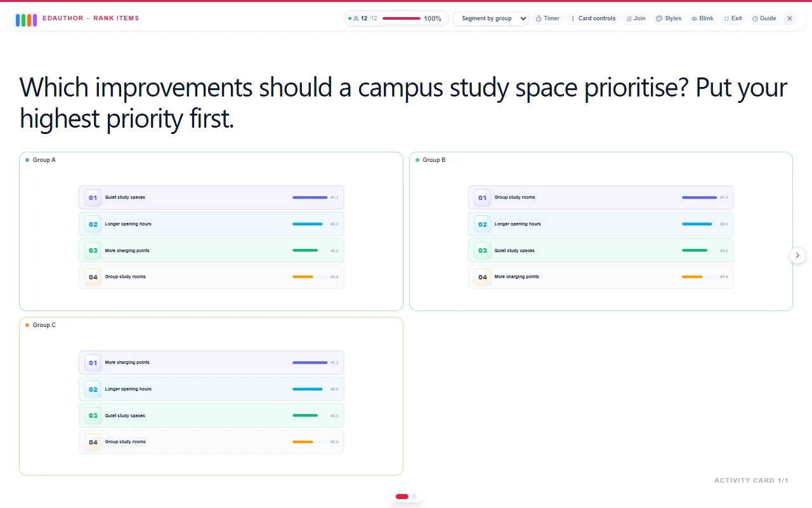This screenshot has width=812, height=508.
Task: Click the purple score bar in Group B
Action: tap(699, 197)
